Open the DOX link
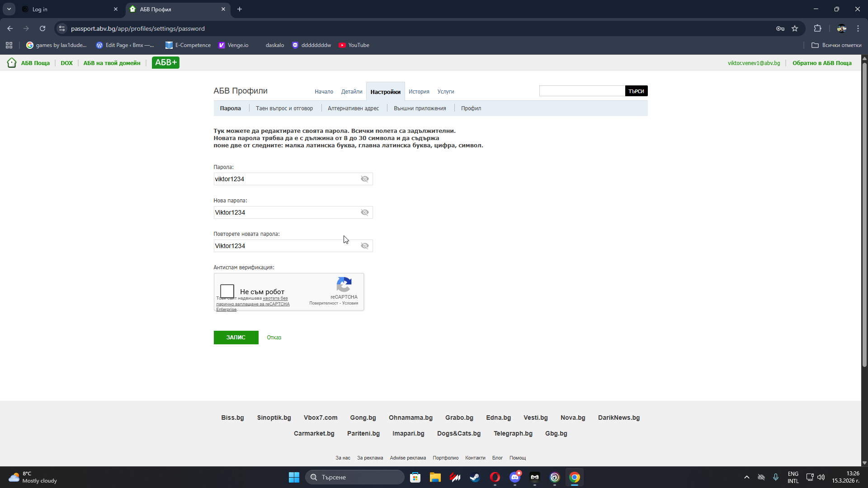Image resolution: width=868 pixels, height=488 pixels. click(x=66, y=63)
